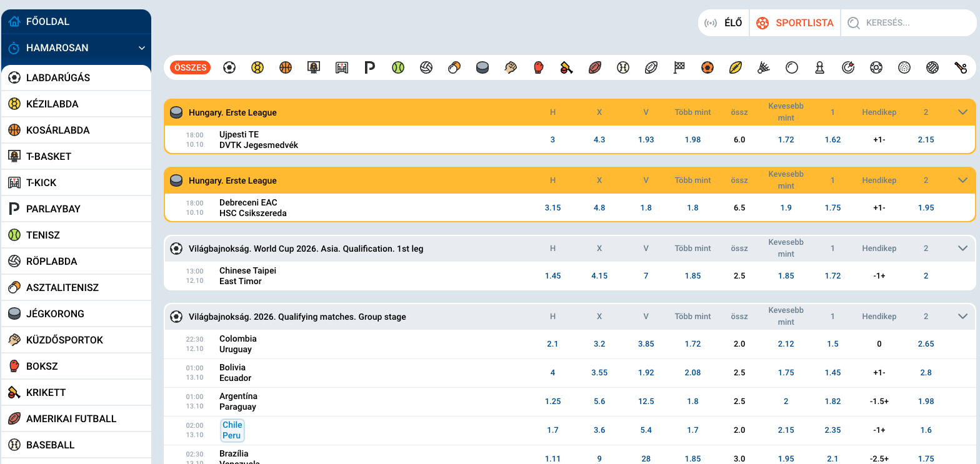Select the basketball icon in the filter bar
The height and width of the screenshot is (464, 980).
[x=286, y=67]
